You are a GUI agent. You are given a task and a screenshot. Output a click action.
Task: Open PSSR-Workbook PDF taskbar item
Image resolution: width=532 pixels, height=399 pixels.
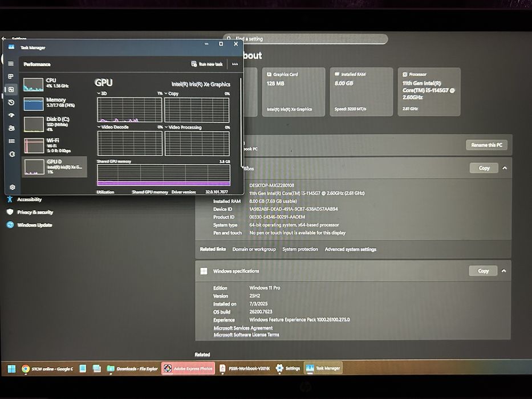[244, 368]
